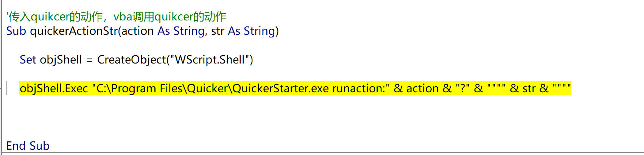This screenshot has width=644, height=155.
Task: Click runaction: text in the string
Action: pos(359,88)
